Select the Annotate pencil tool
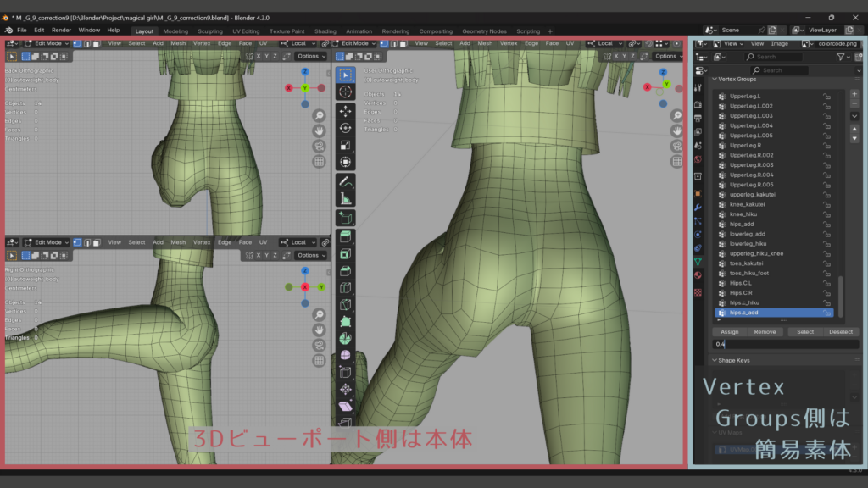 (346, 181)
